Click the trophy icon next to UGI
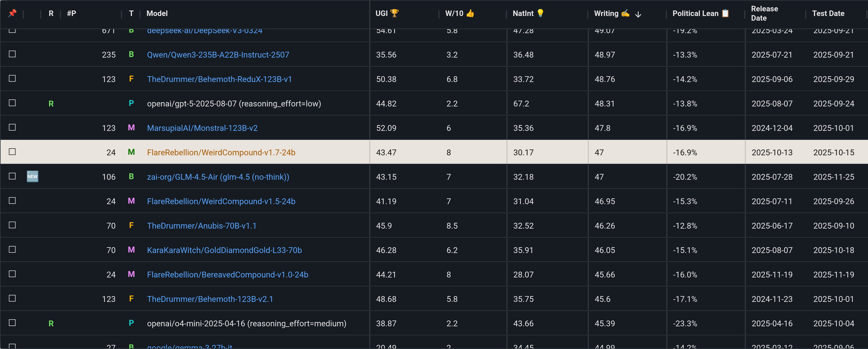The width and height of the screenshot is (868, 349). [x=394, y=13]
